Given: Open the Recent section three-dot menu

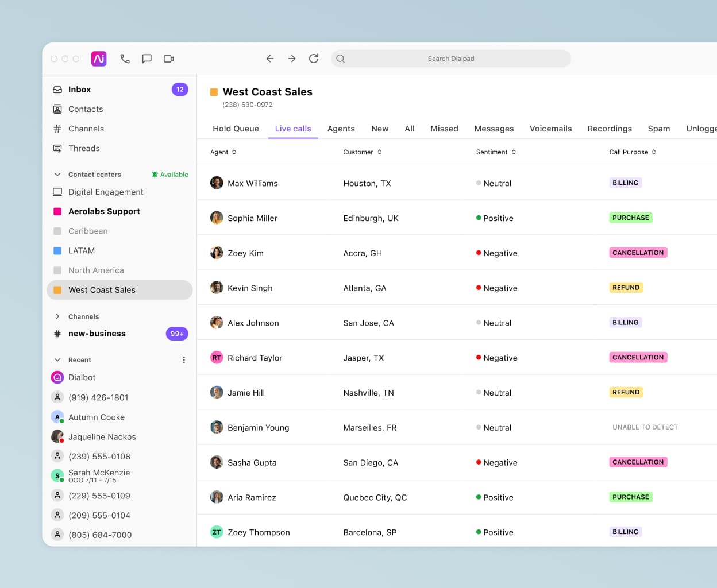Looking at the screenshot, I should tap(184, 360).
